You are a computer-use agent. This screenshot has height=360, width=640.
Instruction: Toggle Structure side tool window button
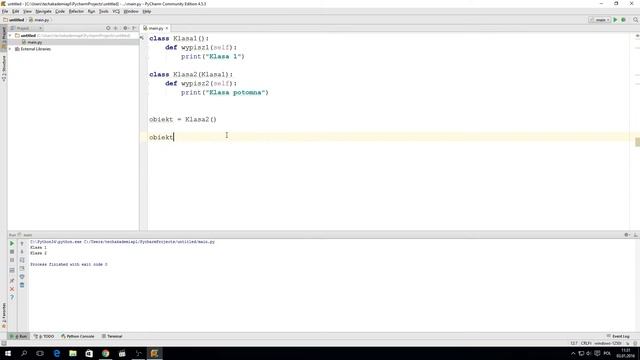coord(4,68)
